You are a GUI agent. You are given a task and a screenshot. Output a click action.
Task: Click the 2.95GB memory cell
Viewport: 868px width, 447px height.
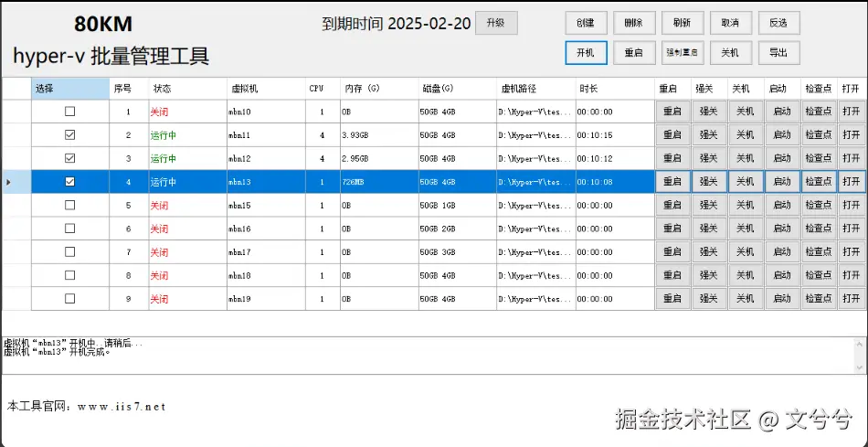click(379, 158)
